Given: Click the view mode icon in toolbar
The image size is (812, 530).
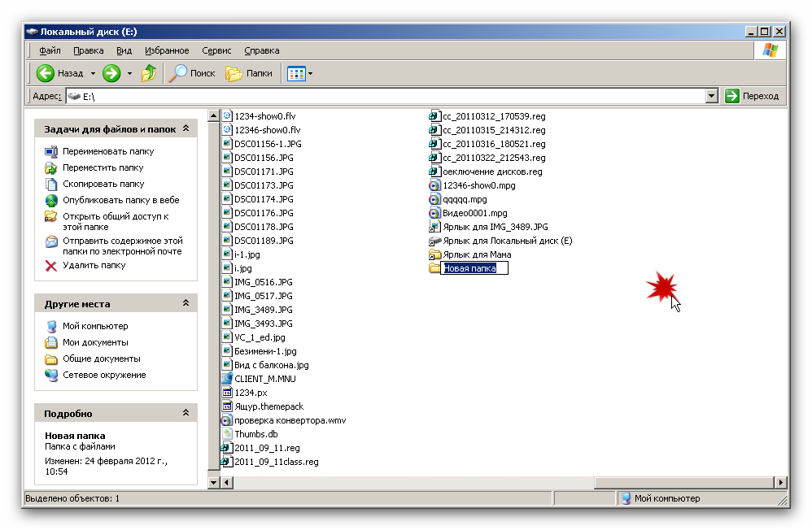Looking at the screenshot, I should [x=296, y=73].
